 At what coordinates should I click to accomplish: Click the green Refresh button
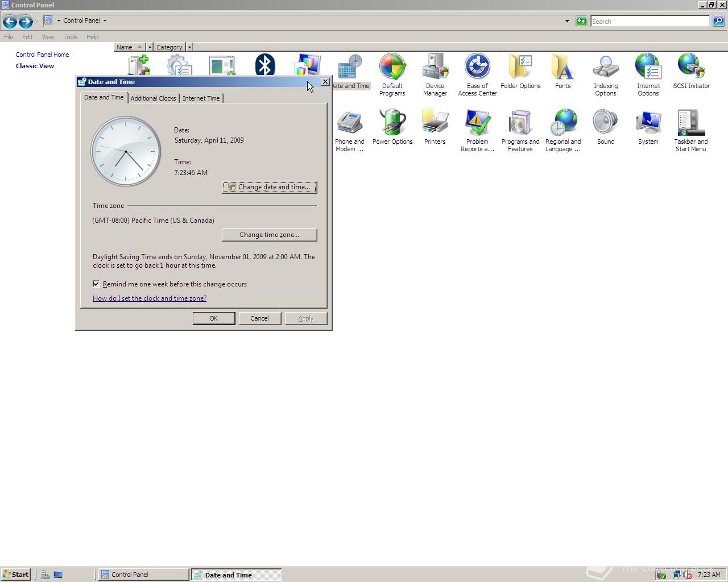pos(581,21)
